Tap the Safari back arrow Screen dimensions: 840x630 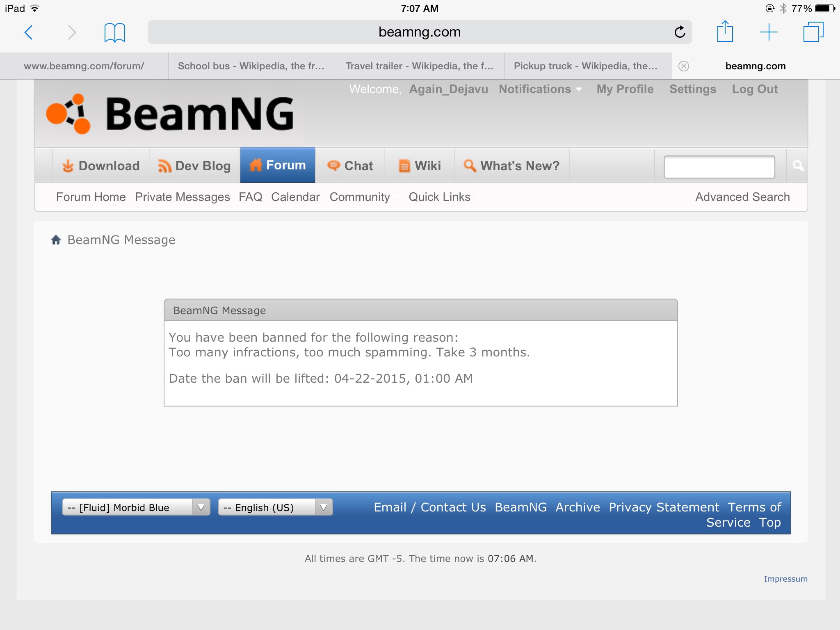[29, 32]
